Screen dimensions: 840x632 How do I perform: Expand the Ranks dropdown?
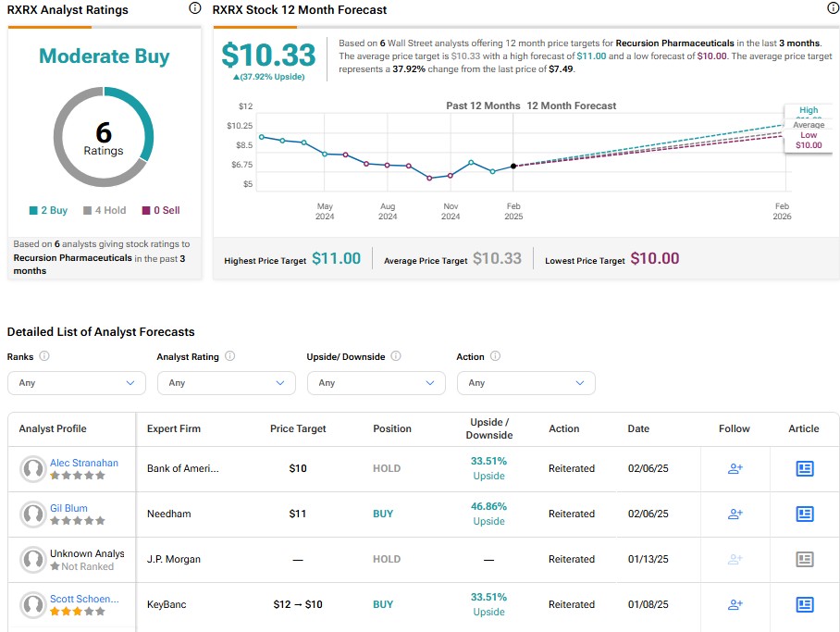(x=77, y=383)
